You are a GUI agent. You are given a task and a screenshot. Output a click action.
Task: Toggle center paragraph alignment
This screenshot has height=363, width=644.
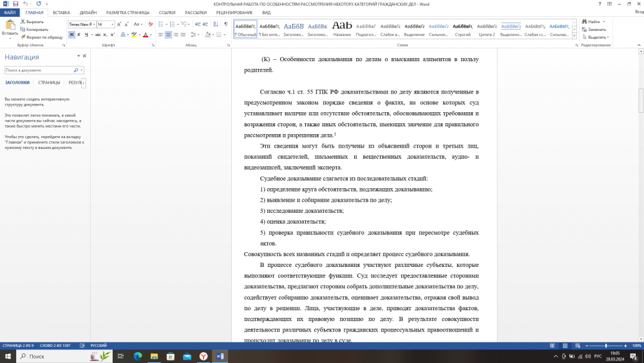coord(168,35)
